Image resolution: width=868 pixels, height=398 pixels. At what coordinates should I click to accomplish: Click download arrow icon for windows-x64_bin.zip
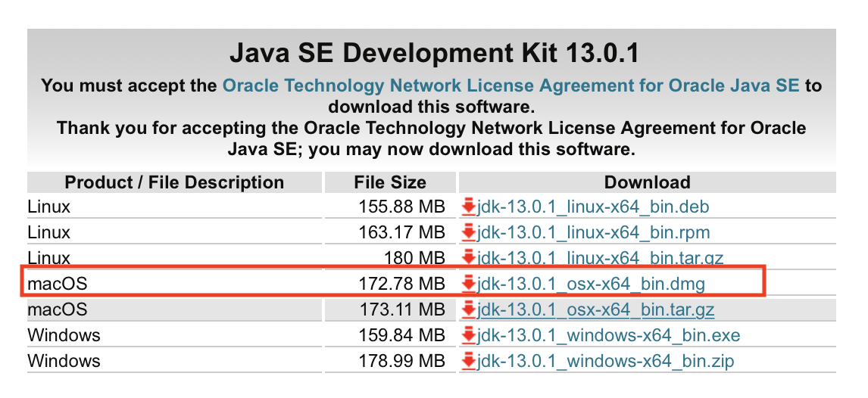pyautogui.click(x=468, y=362)
